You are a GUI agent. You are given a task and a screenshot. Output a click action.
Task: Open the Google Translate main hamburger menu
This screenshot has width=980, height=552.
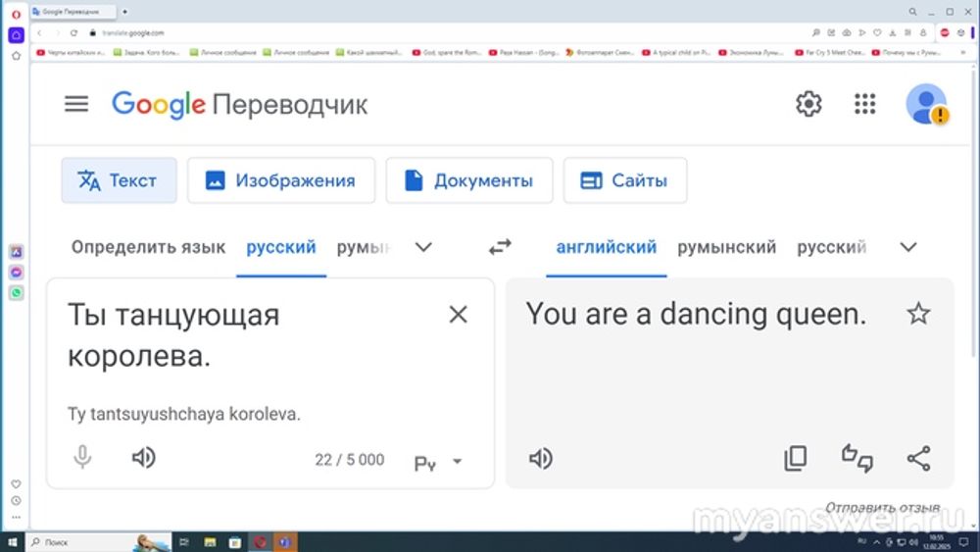[76, 104]
